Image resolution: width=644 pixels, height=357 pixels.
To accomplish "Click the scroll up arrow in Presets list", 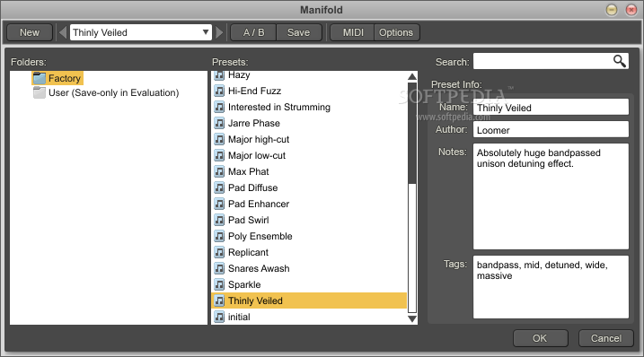I will coord(412,76).
